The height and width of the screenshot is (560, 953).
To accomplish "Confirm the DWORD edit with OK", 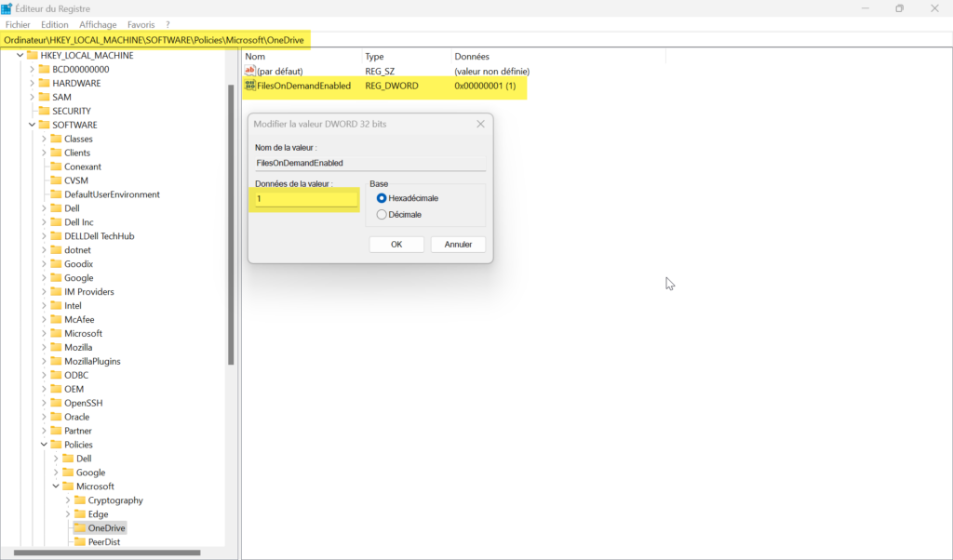I will pyautogui.click(x=396, y=245).
